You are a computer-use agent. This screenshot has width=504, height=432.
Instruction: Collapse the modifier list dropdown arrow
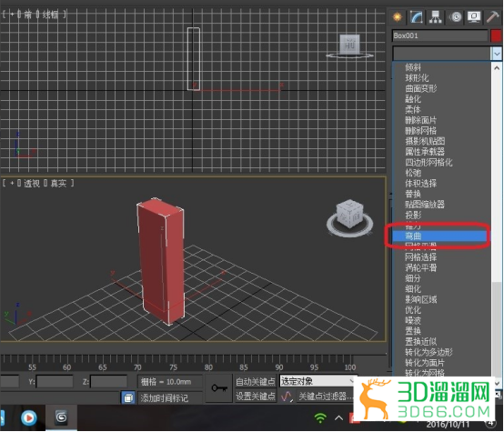tap(497, 54)
